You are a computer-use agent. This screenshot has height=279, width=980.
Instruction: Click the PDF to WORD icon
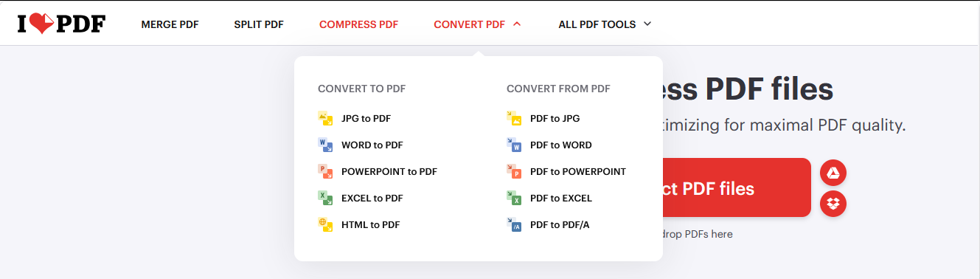tap(514, 145)
